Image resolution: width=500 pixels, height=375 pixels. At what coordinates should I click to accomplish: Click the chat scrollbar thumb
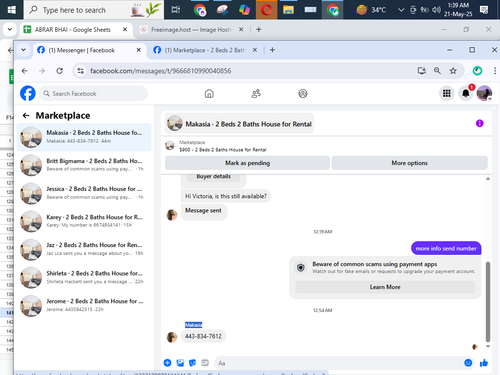click(488, 302)
